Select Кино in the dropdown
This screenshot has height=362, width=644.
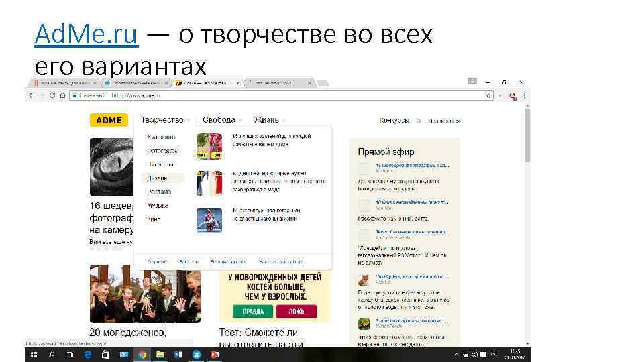pyautogui.click(x=154, y=219)
